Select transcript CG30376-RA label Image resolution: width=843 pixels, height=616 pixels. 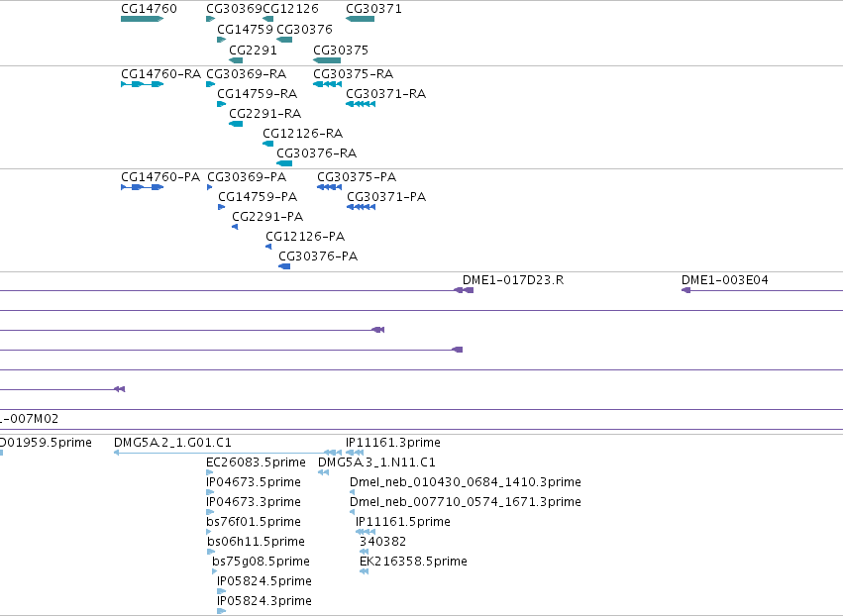click(317, 154)
